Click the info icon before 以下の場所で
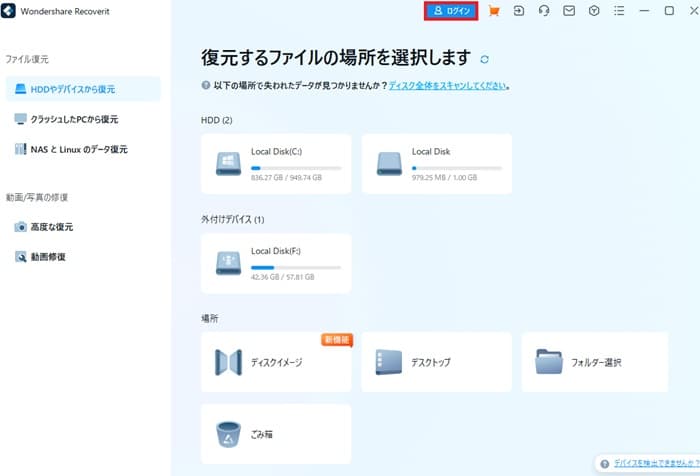This screenshot has width=700, height=476. [x=206, y=85]
